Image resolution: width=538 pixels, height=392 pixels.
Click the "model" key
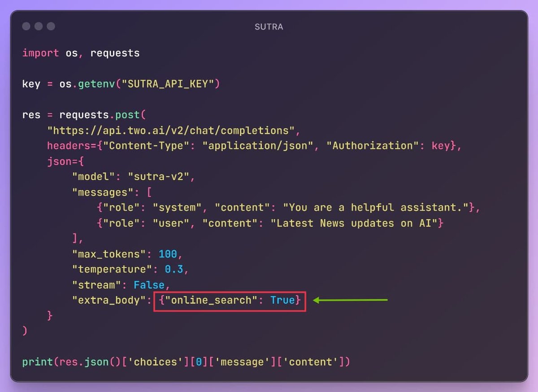click(x=93, y=177)
